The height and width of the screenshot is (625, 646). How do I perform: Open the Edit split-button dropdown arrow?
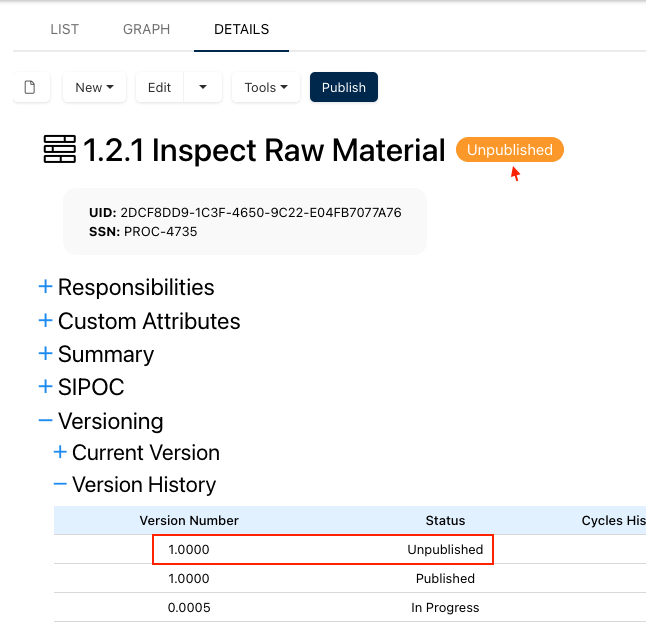click(x=203, y=87)
